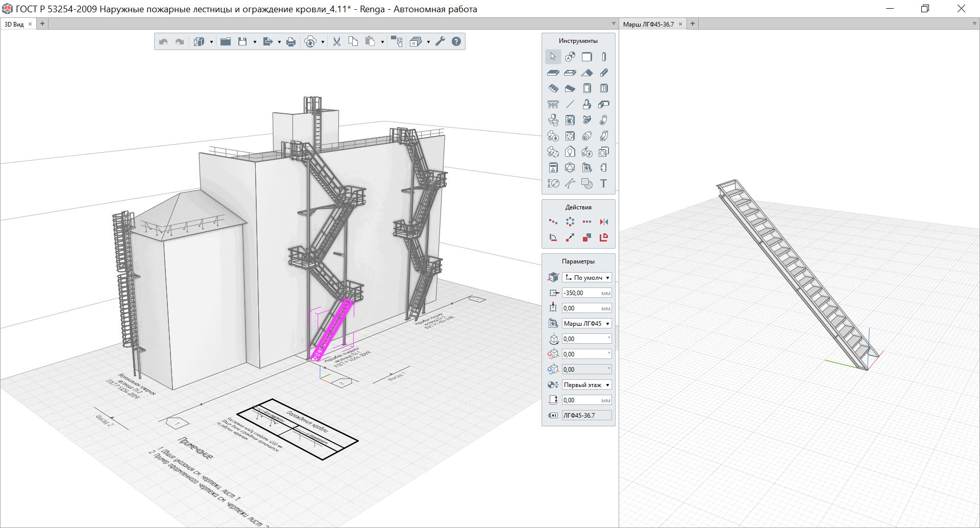Expand the visual style dropdown arrow
Screen dimensions: 980x528
click(428, 42)
